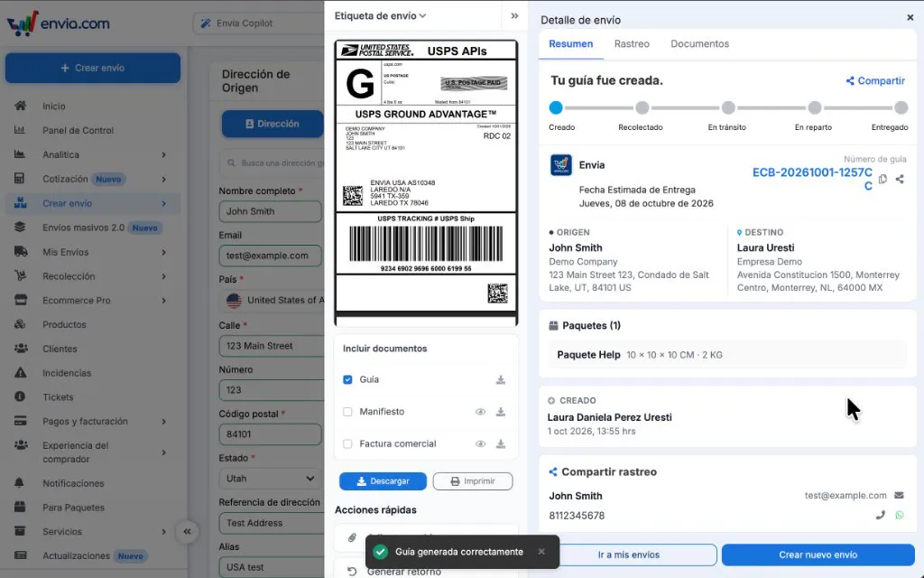Check the Factura comercial checkbox

[x=347, y=443]
